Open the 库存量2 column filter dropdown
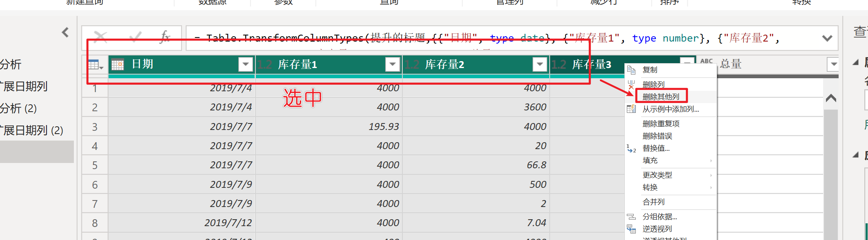 (539, 64)
